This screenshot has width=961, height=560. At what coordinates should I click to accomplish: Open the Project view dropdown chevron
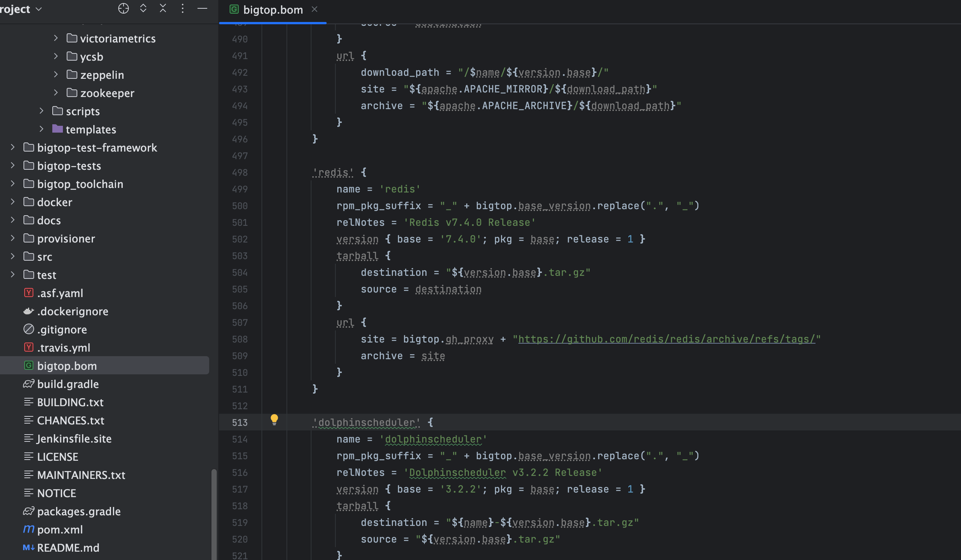pyautogui.click(x=39, y=9)
